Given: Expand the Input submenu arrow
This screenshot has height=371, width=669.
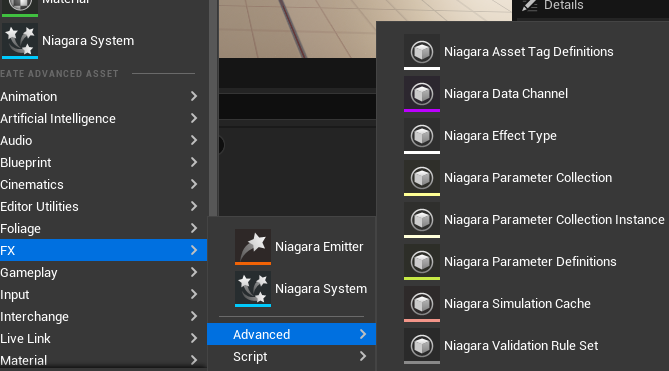Looking at the screenshot, I should 194,294.
